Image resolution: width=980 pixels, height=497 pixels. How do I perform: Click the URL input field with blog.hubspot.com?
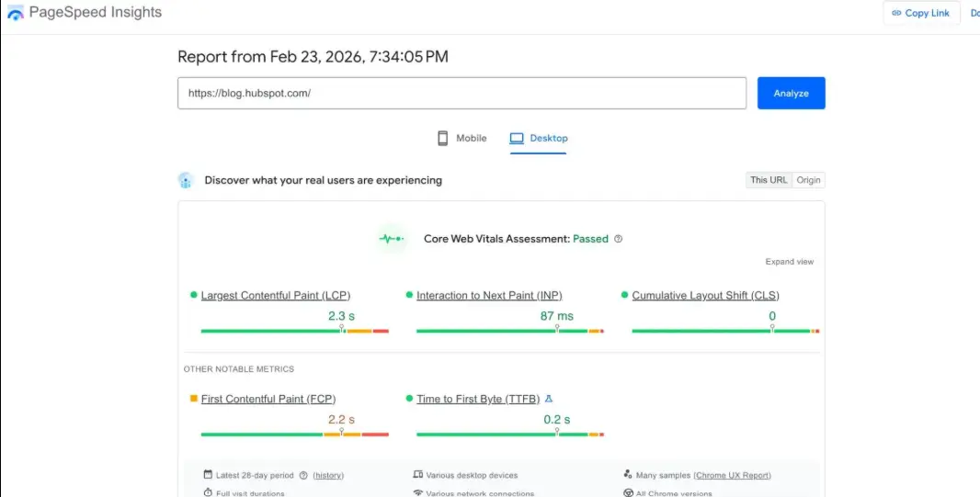point(462,93)
